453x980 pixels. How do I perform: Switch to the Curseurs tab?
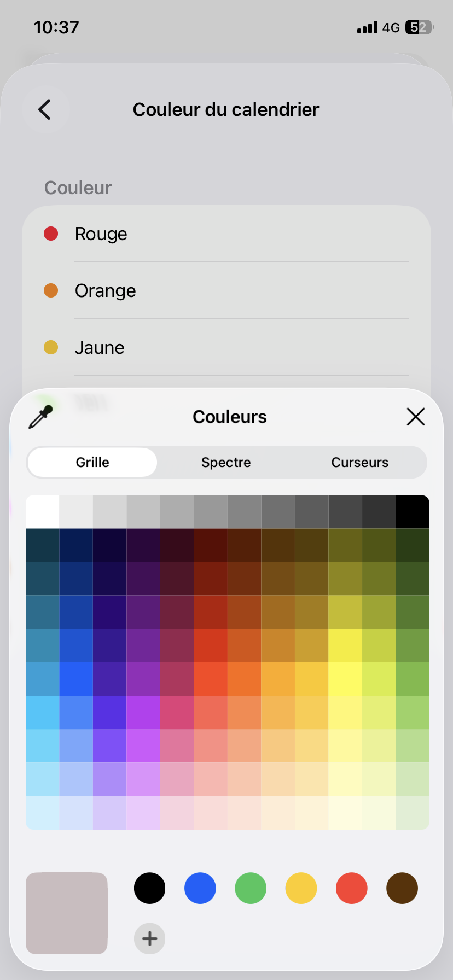click(x=360, y=462)
